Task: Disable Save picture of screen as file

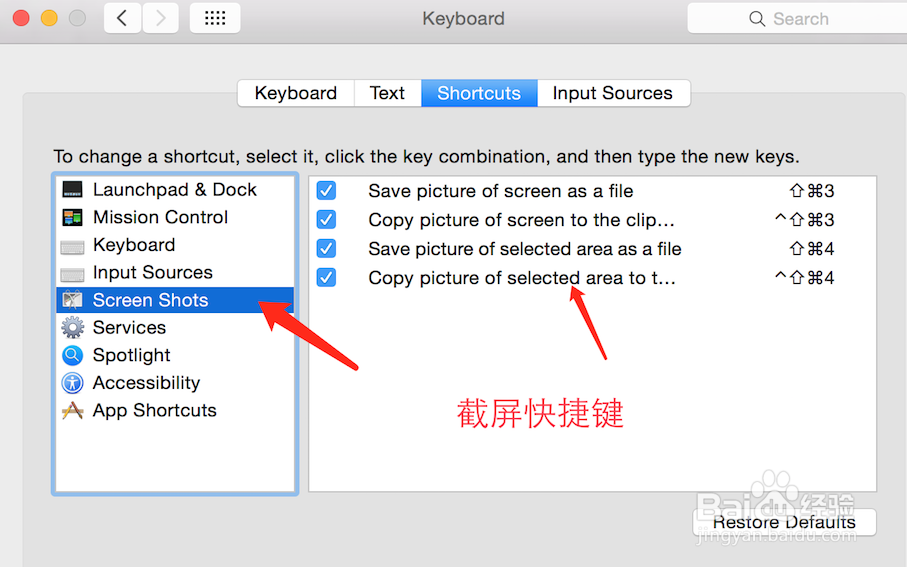Action: tap(326, 191)
